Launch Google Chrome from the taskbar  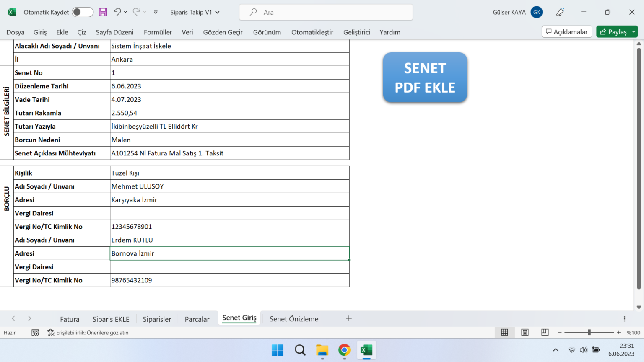click(344, 350)
